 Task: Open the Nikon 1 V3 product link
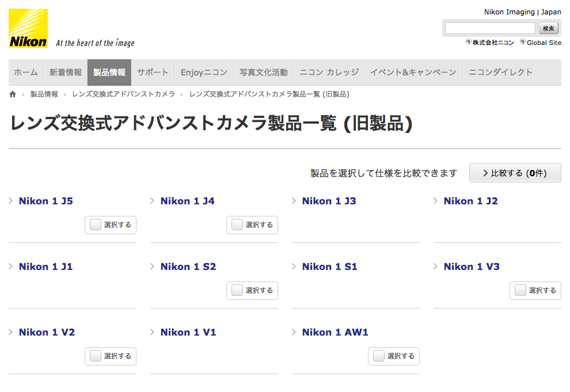tap(472, 267)
